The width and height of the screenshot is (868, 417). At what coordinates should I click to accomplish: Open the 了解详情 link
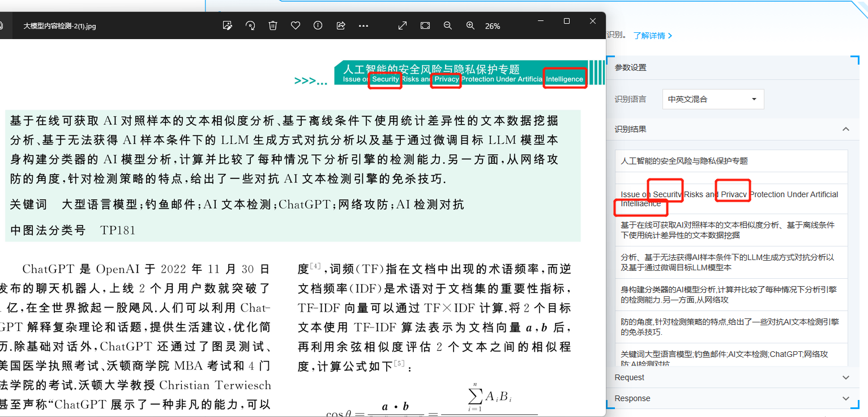click(652, 36)
